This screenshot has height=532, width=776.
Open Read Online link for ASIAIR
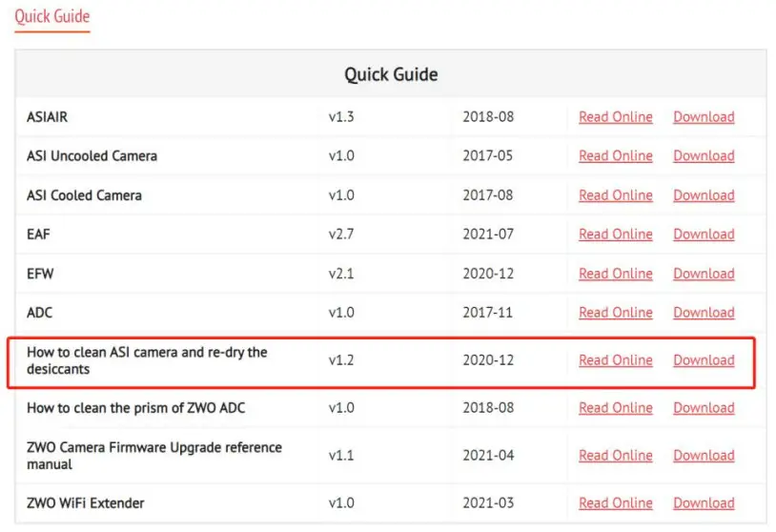click(x=615, y=117)
